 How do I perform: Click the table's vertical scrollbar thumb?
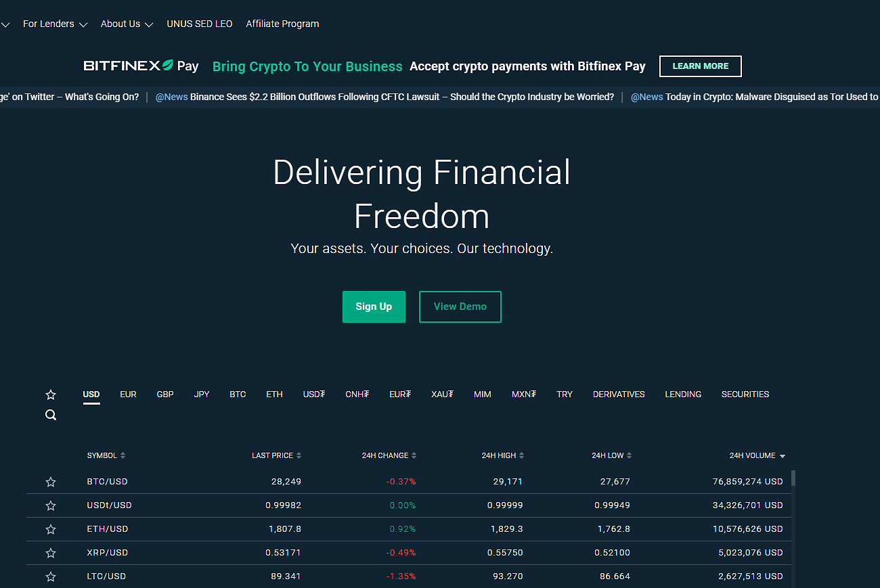pos(793,478)
